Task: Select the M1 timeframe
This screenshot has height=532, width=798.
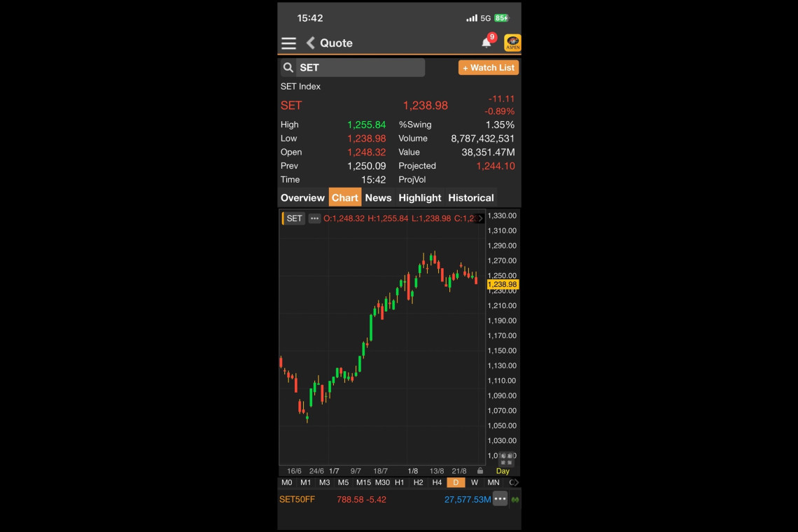Action: [306, 482]
